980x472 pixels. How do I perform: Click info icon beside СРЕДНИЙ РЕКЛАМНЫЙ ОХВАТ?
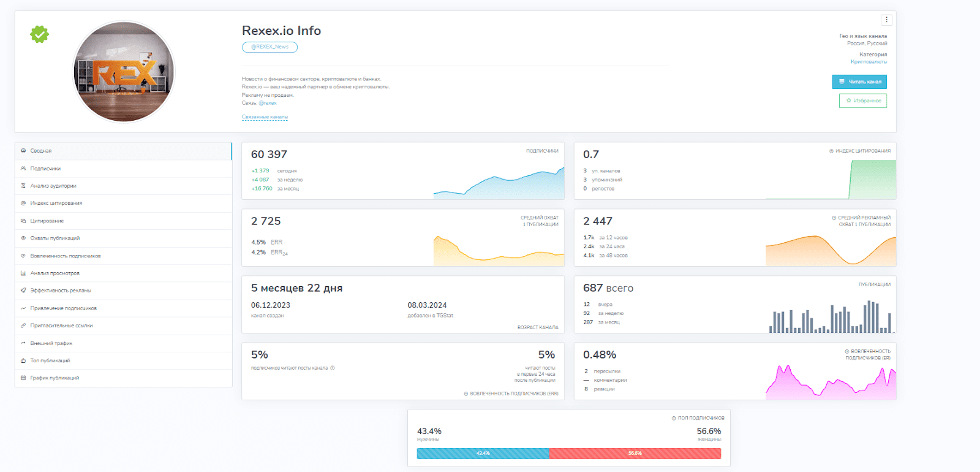pos(834,218)
